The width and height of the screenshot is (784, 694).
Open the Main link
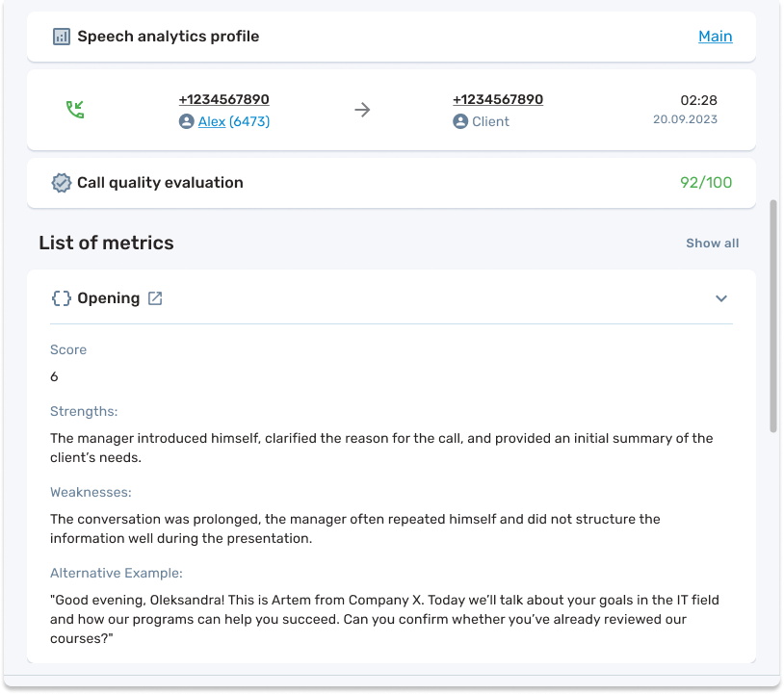pos(715,37)
